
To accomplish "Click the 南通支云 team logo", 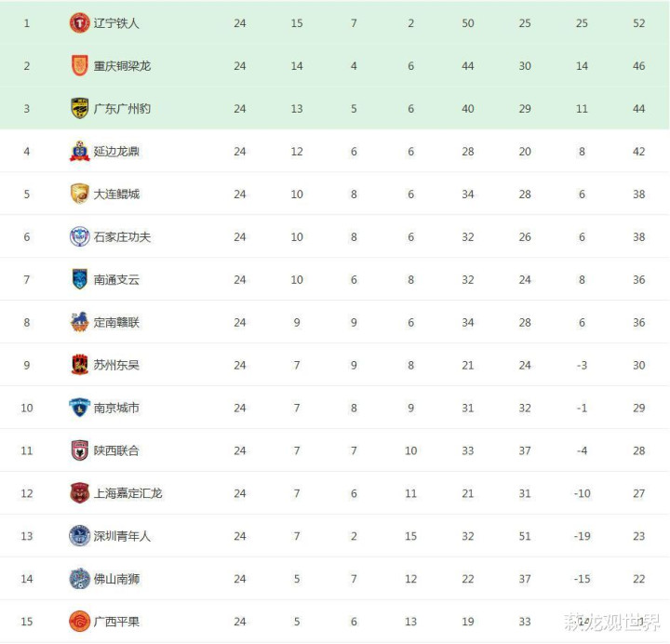I will coord(79,279).
